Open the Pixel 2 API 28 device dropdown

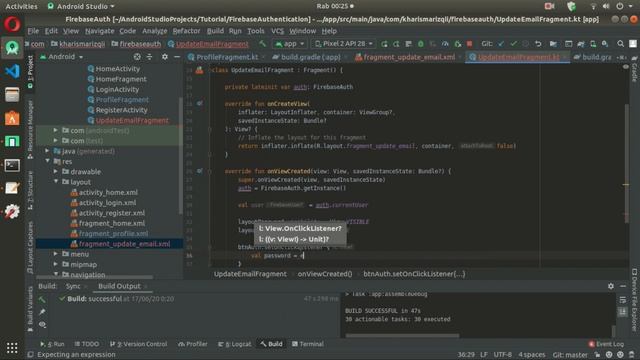click(344, 44)
